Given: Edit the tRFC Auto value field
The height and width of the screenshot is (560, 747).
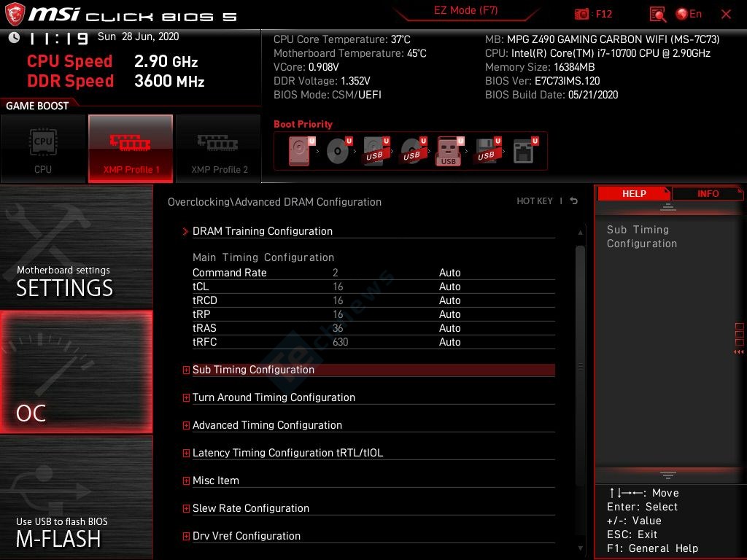Looking at the screenshot, I should tap(449, 341).
